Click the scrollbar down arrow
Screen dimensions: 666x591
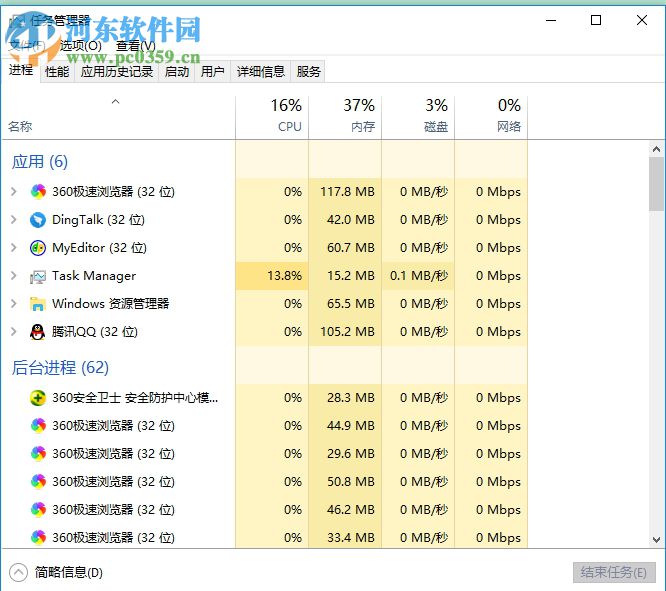click(656, 540)
